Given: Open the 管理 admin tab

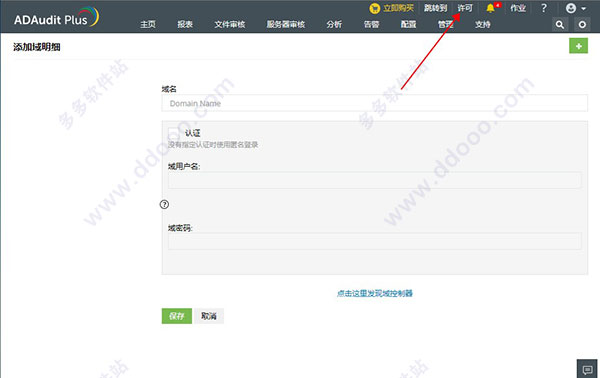Looking at the screenshot, I should tap(445, 24).
